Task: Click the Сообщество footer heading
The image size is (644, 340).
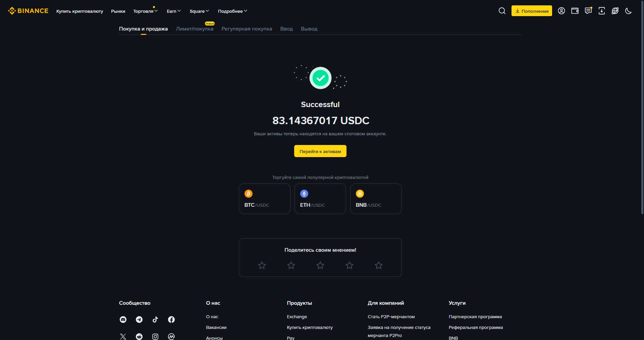Action: [x=135, y=303]
